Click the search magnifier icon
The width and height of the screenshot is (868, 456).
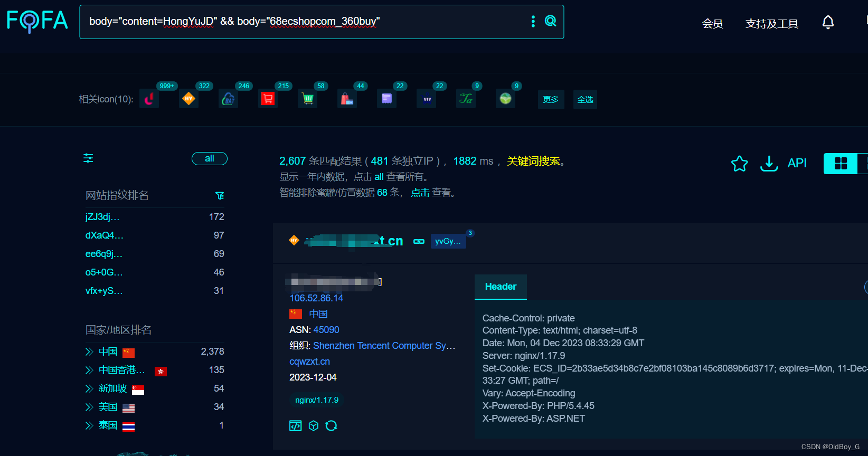[550, 21]
